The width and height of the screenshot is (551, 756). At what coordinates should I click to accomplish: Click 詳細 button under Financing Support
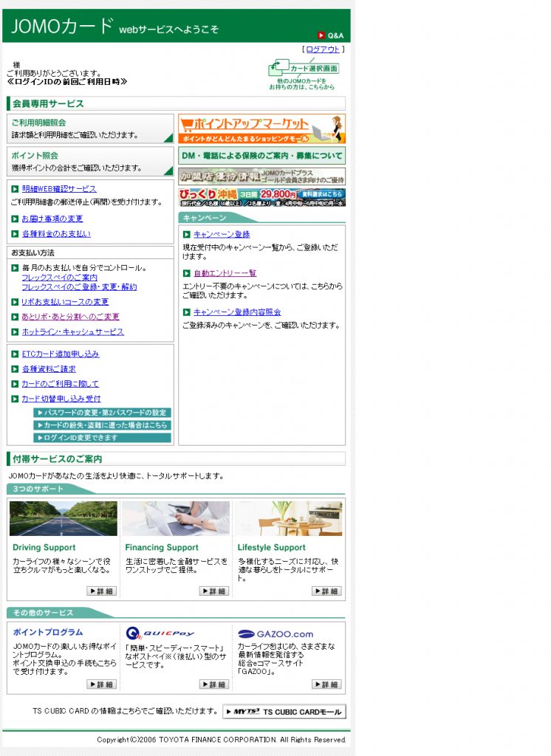(214, 591)
